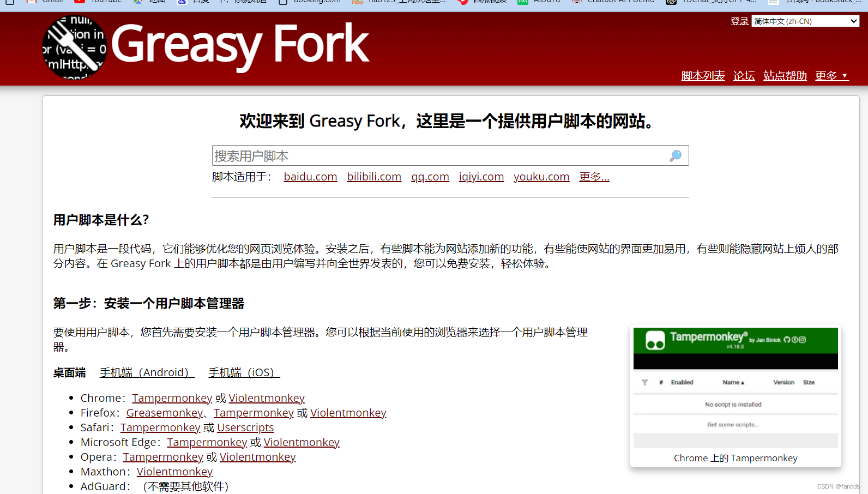Open Tampermonkey link in Safari row
This screenshot has height=494, width=868.
160,427
